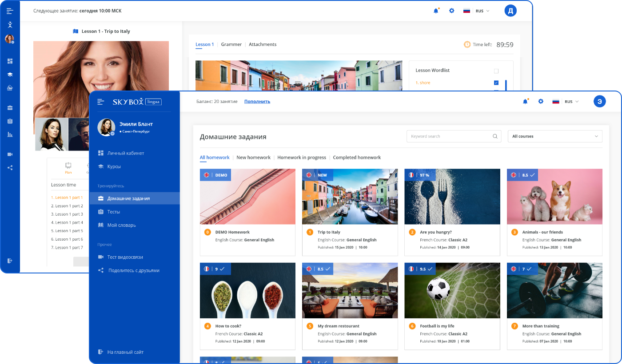The image size is (622, 364).
Task: Click Football is my life title
Action: (437, 326)
